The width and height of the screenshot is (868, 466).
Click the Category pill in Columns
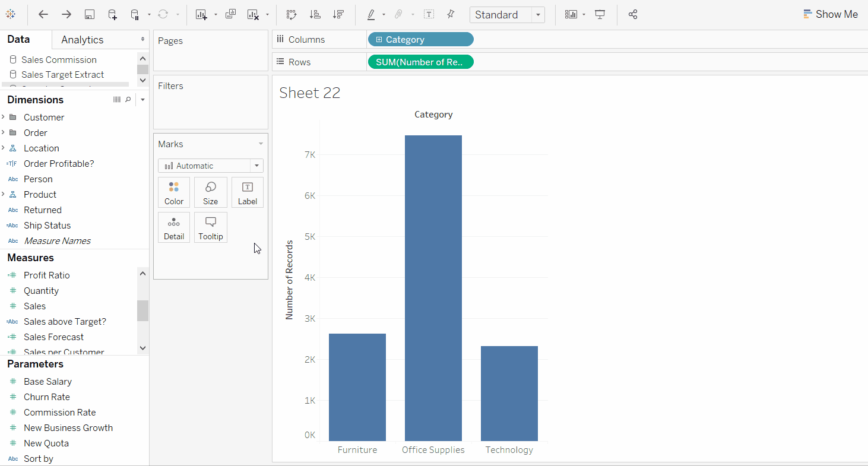pos(420,40)
